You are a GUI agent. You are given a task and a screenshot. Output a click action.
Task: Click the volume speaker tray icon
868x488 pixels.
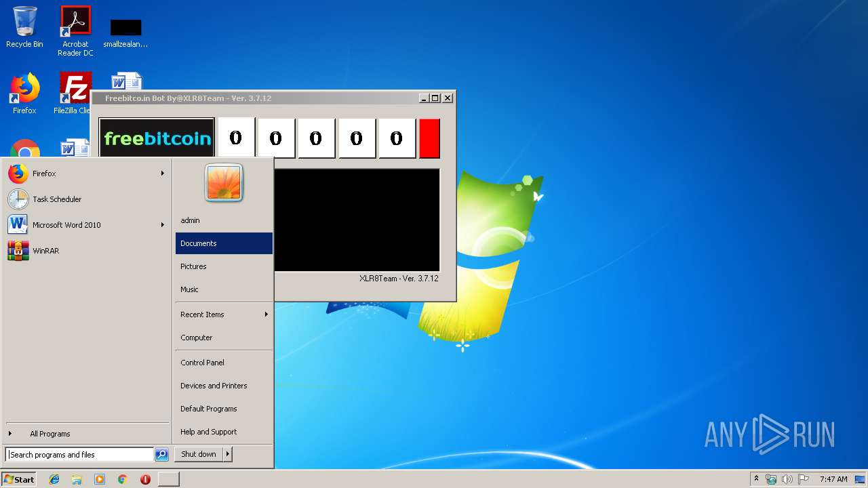click(x=787, y=479)
